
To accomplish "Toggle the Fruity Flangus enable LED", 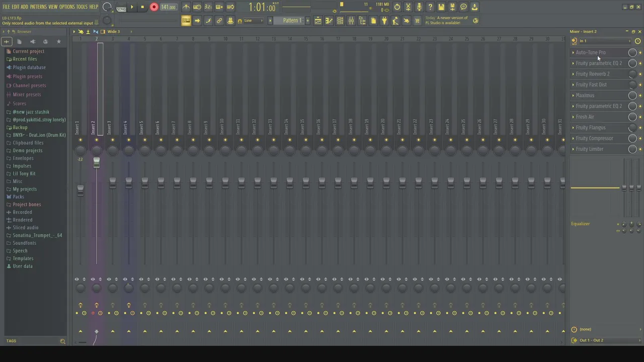I will pyautogui.click(x=640, y=128).
